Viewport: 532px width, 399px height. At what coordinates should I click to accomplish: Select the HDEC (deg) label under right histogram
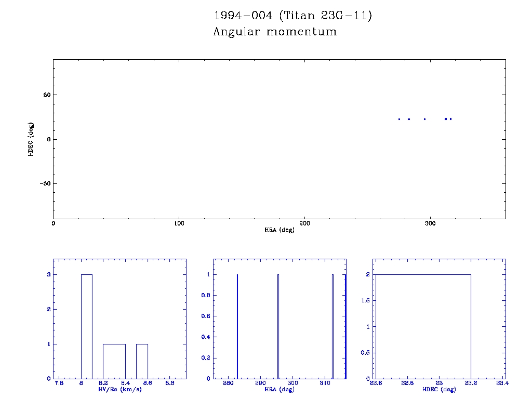438,389
